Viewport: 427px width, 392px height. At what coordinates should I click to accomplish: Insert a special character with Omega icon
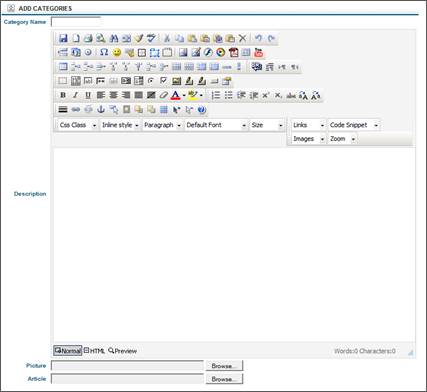[x=104, y=52]
